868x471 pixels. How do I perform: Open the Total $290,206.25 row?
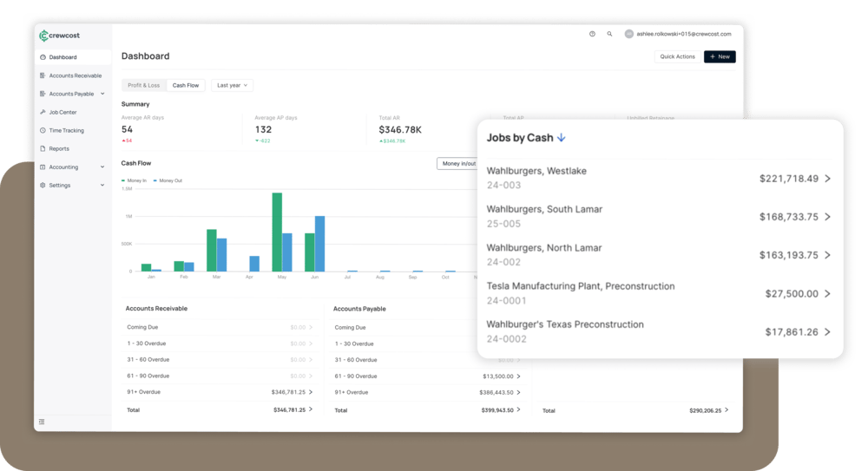[x=635, y=410]
